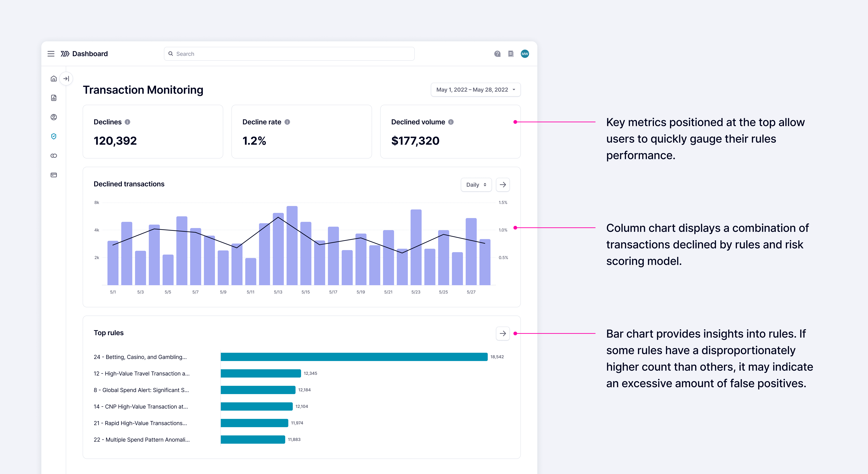Viewport: 868px width, 474px height.
Task: Click the 12 - High-Value Travel Transaction rule
Action: 142,374
